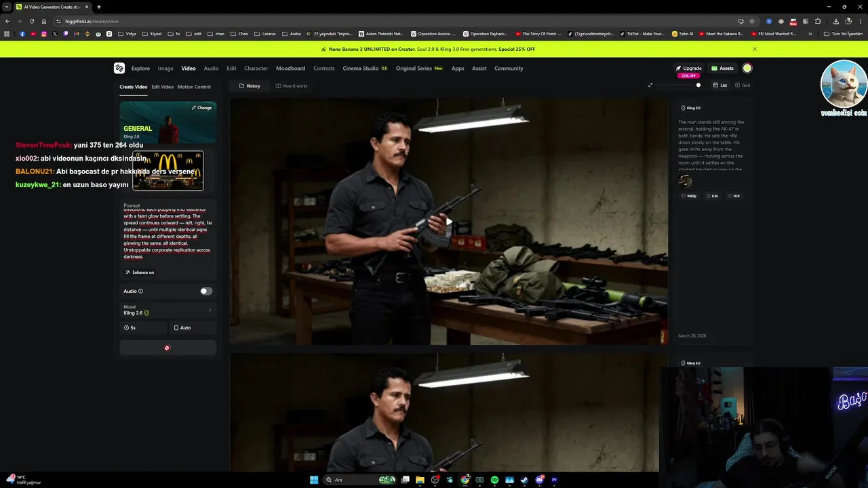Screen dimensions: 868x488
Task: Open the Cinema Studio menu
Action: [x=365, y=68]
